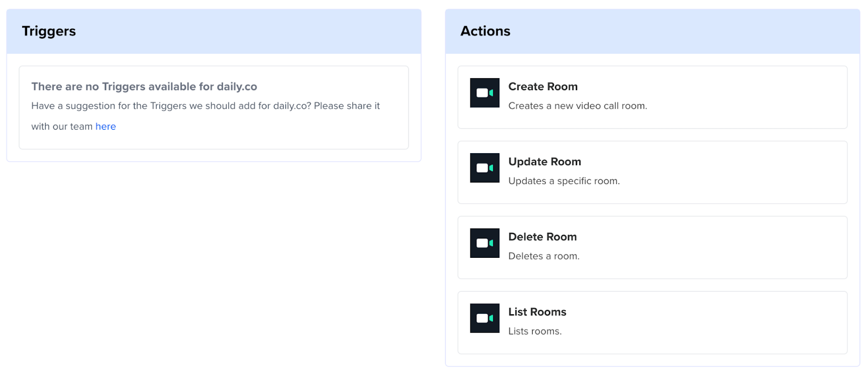This screenshot has height=374, width=868.
Task: Click 'Lists rooms.' description
Action: click(535, 331)
